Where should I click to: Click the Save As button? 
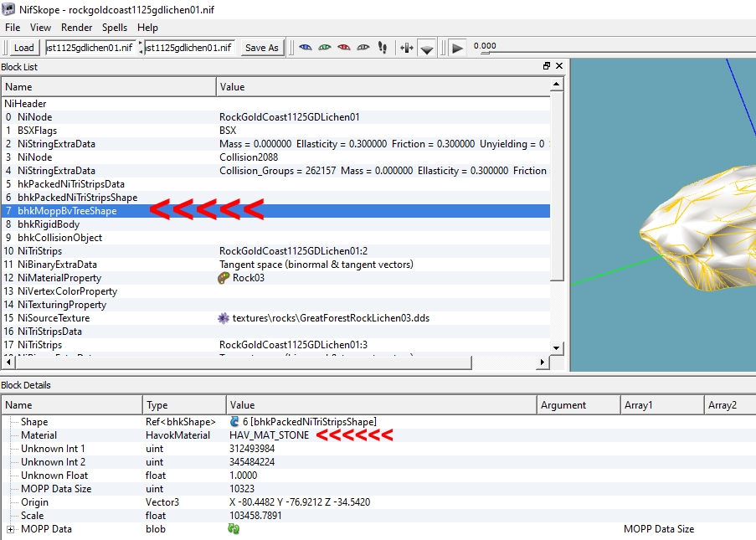[262, 47]
